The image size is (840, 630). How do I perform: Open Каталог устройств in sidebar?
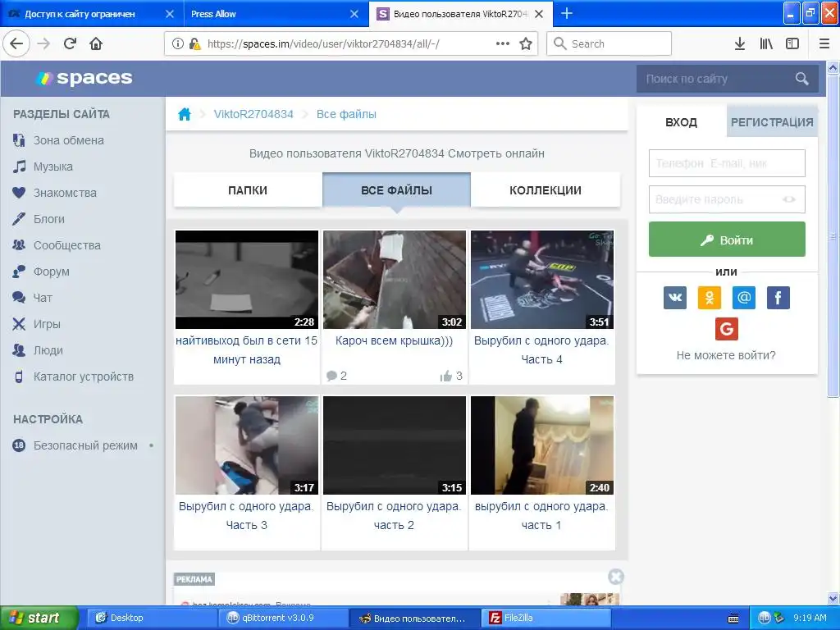(73, 377)
